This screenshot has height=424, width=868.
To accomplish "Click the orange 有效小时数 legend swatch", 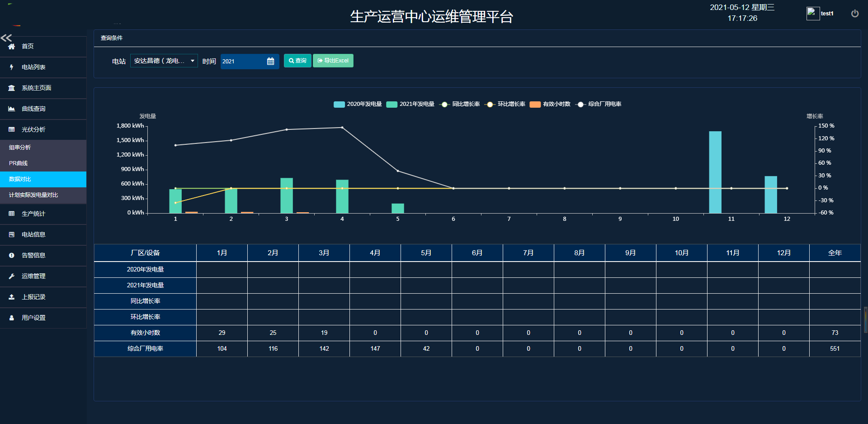I will click(x=535, y=105).
